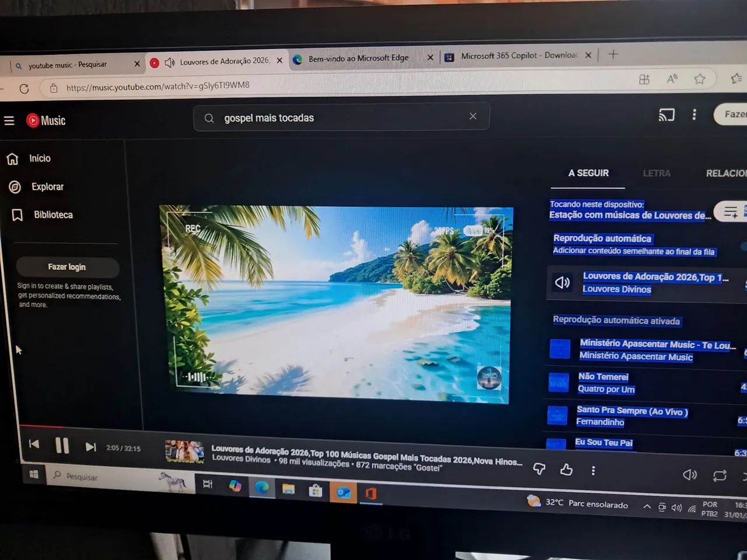Clear the gospel mais tocadas search field
This screenshot has height=560, width=747.
[x=473, y=116]
